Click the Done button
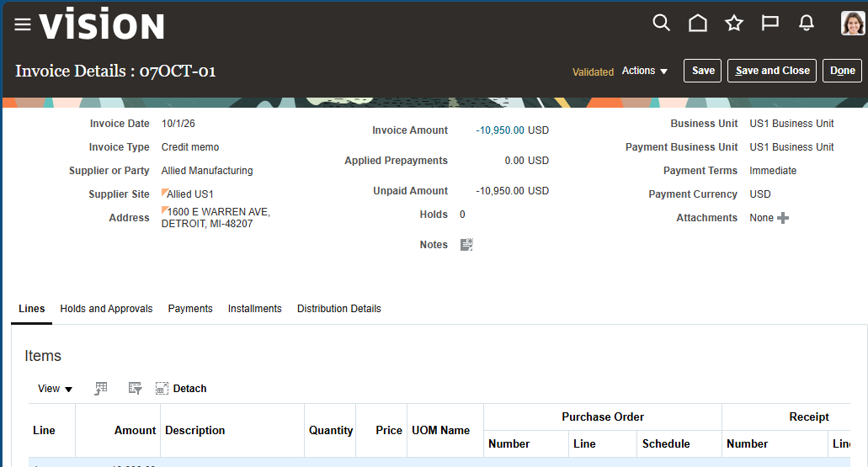The height and width of the screenshot is (467, 868). click(x=842, y=71)
